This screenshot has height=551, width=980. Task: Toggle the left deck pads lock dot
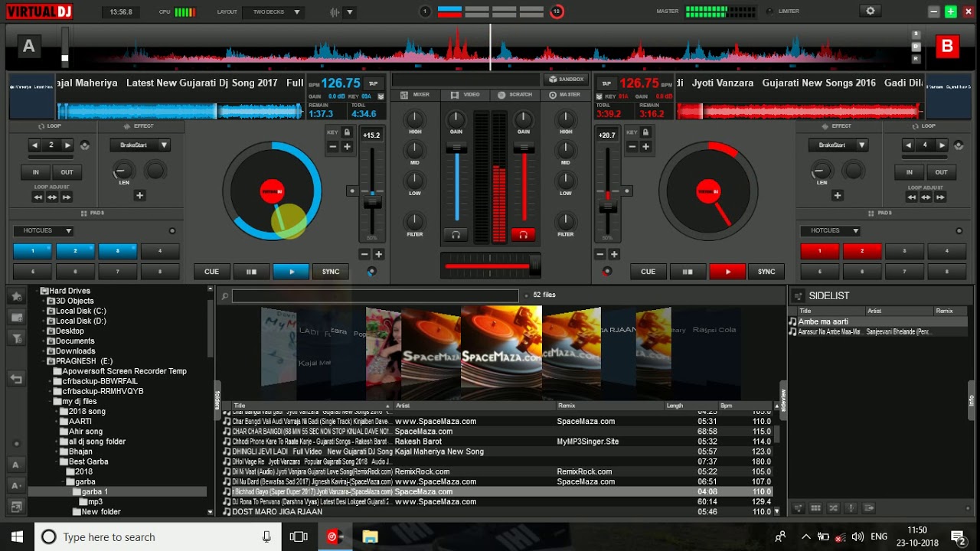point(172,230)
